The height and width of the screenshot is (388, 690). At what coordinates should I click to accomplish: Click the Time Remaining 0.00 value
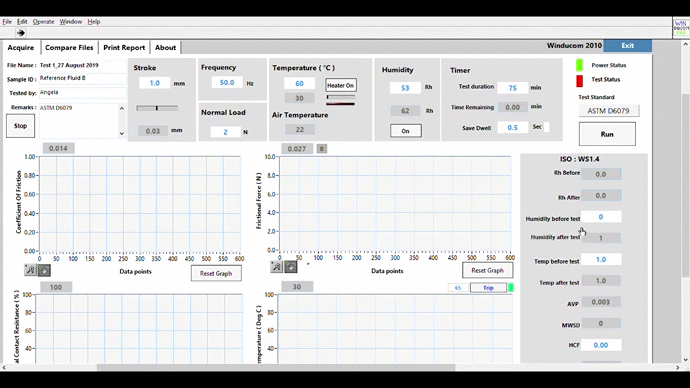(513, 107)
